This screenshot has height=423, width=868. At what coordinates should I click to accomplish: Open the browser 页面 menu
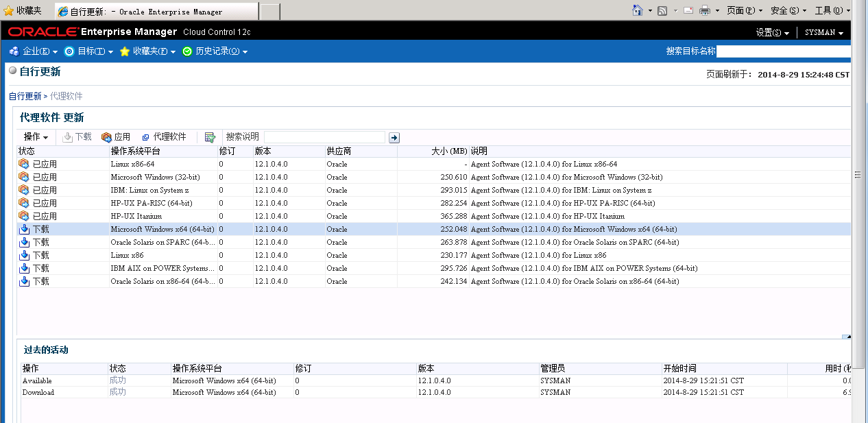pos(745,10)
